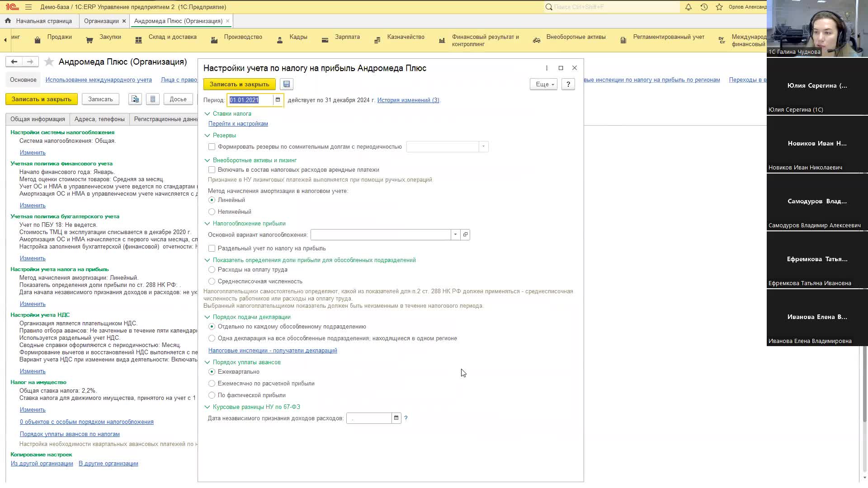The height and width of the screenshot is (488, 868).
Task: Open the Адреса, телефоны tab
Action: click(x=99, y=119)
